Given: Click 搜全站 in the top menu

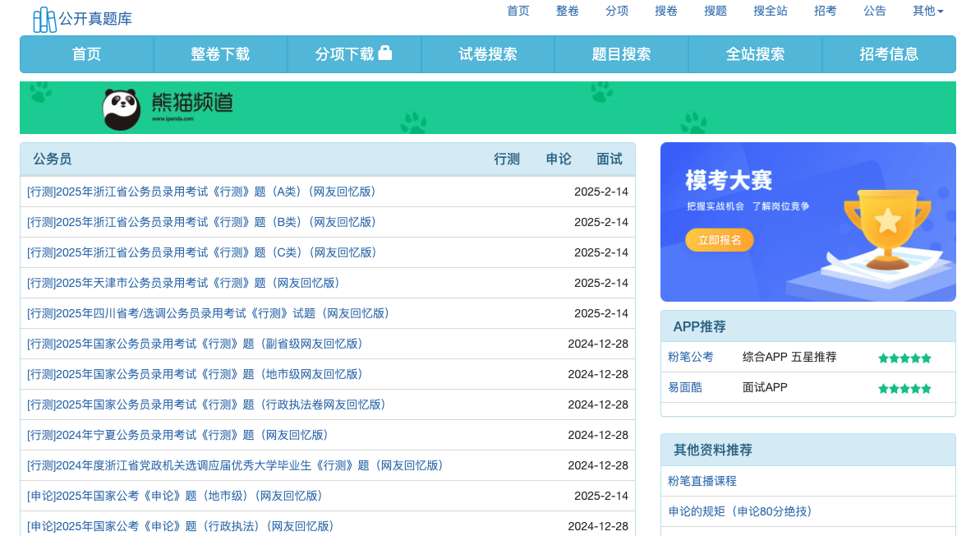Looking at the screenshot, I should [x=771, y=11].
